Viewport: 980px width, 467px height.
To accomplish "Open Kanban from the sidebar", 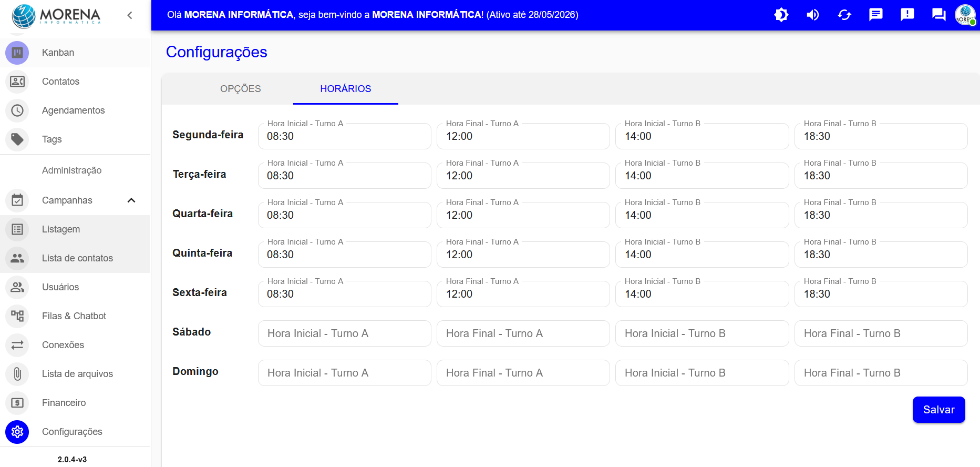I will [x=58, y=53].
